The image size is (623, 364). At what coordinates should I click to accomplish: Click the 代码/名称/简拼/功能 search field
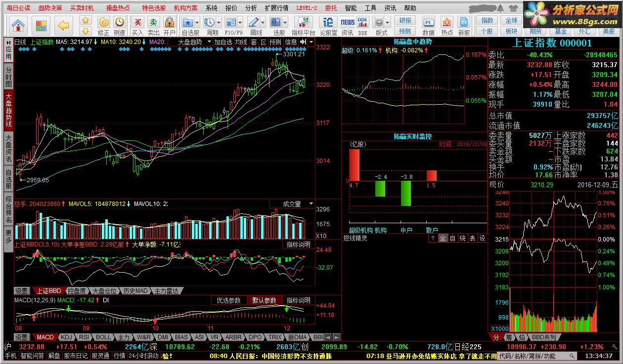pos(536,356)
